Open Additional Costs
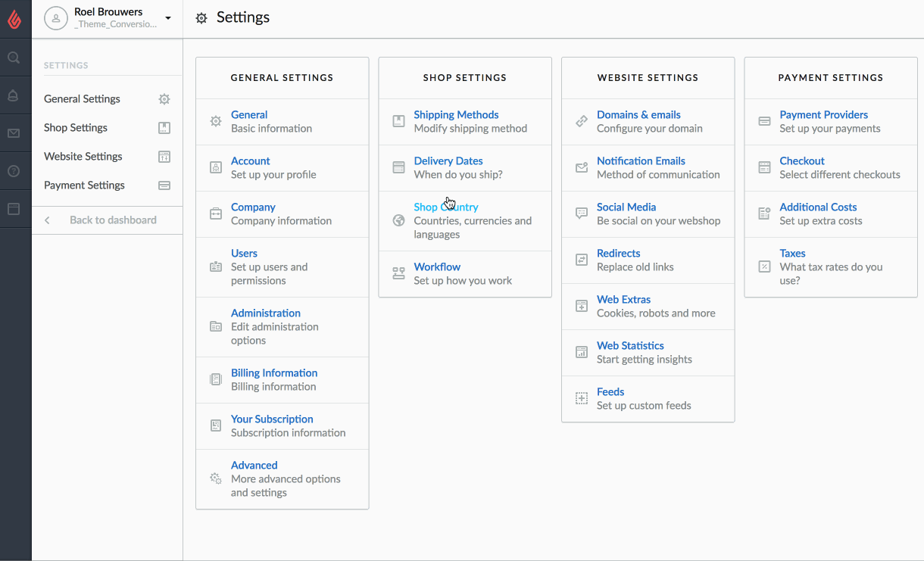The image size is (924, 561). [x=819, y=207]
